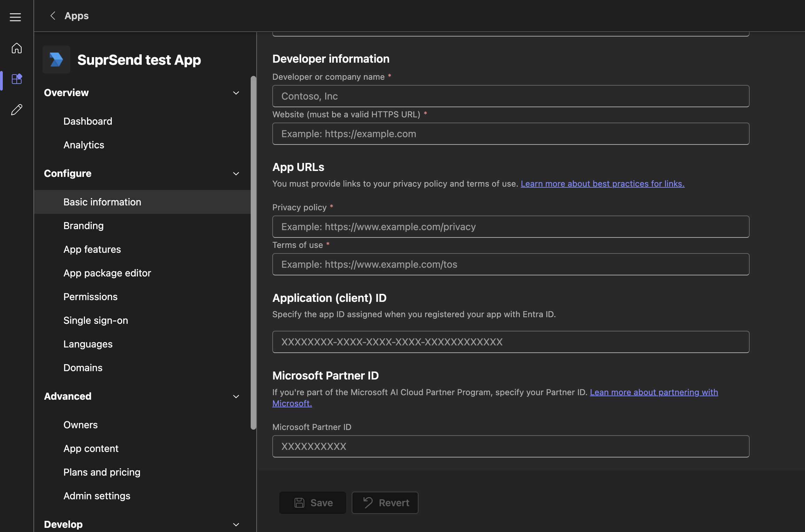805x532 pixels.
Task: Focus the Privacy policy URL field
Action: click(510, 227)
